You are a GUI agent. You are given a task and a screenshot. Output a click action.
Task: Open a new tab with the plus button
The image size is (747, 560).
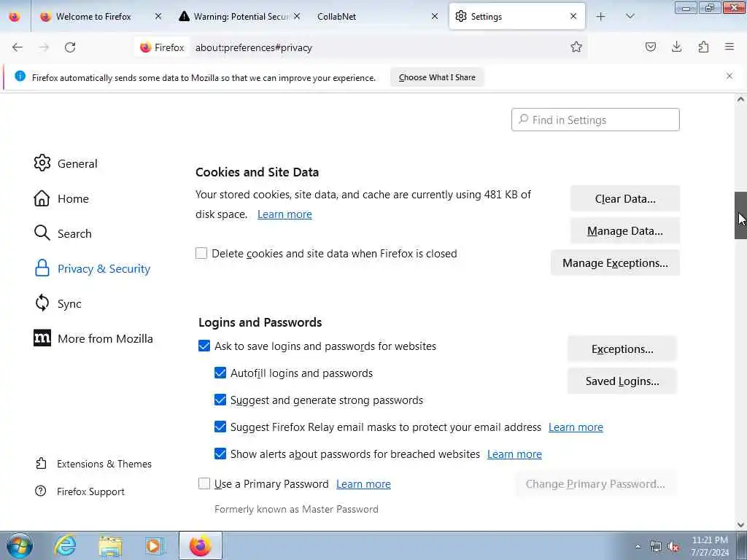point(601,17)
